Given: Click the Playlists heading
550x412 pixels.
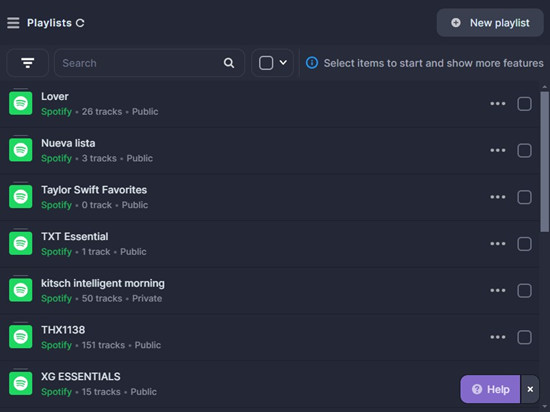Looking at the screenshot, I should pos(49,23).
